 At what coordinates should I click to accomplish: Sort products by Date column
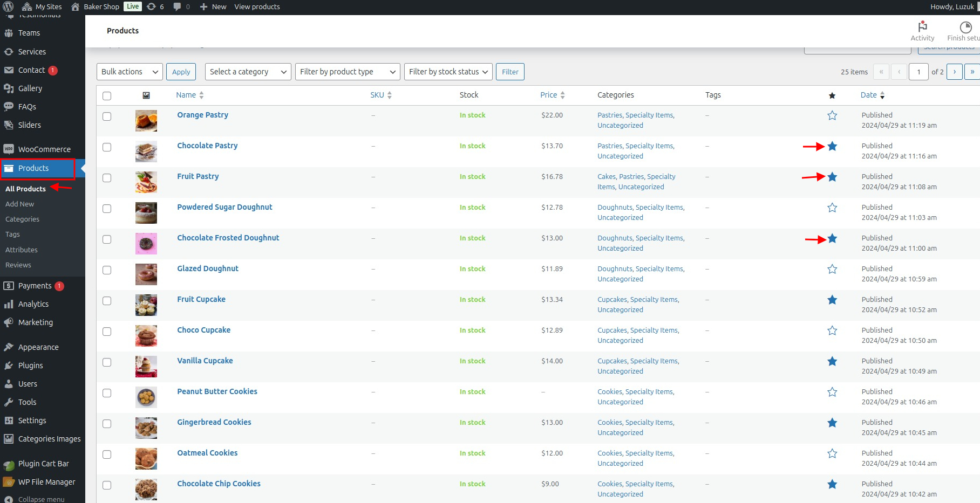[x=873, y=95]
